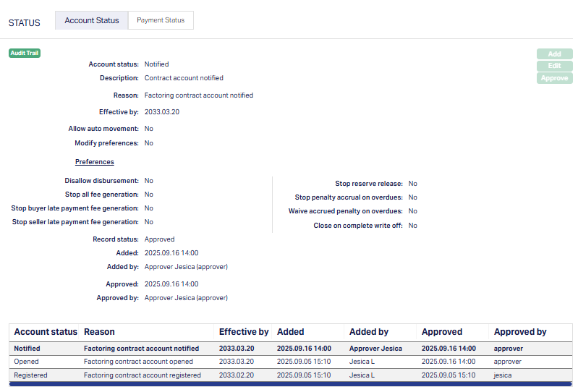578x392 pixels.
Task: Switch to the Payment Status tab
Action: coord(161,20)
